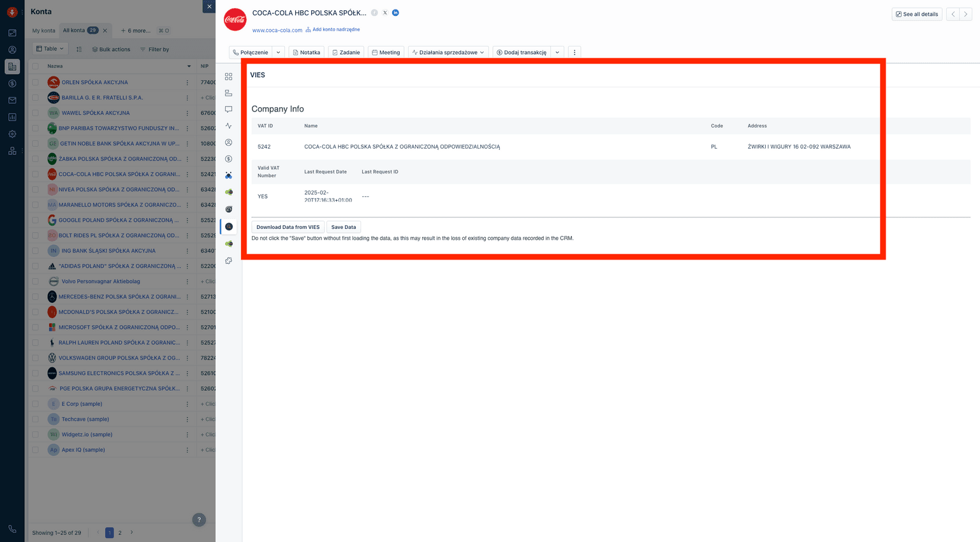The width and height of the screenshot is (980, 542).
Task: Open the modules blocks icon in left navigation
Action: point(12,151)
